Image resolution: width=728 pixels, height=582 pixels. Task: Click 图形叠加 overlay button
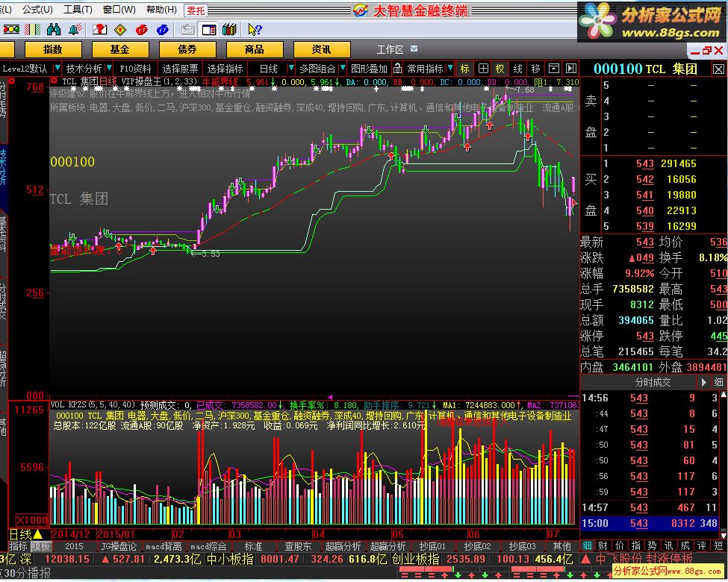[x=369, y=69]
